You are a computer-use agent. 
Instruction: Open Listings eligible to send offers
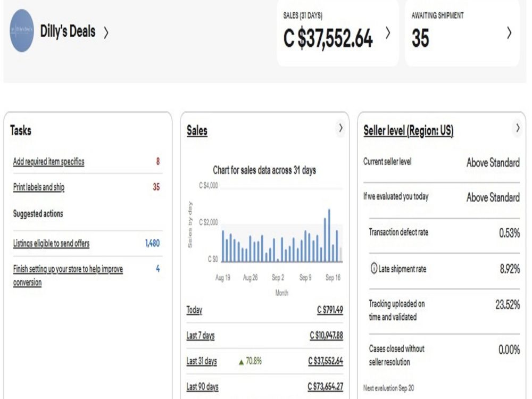[51, 243]
